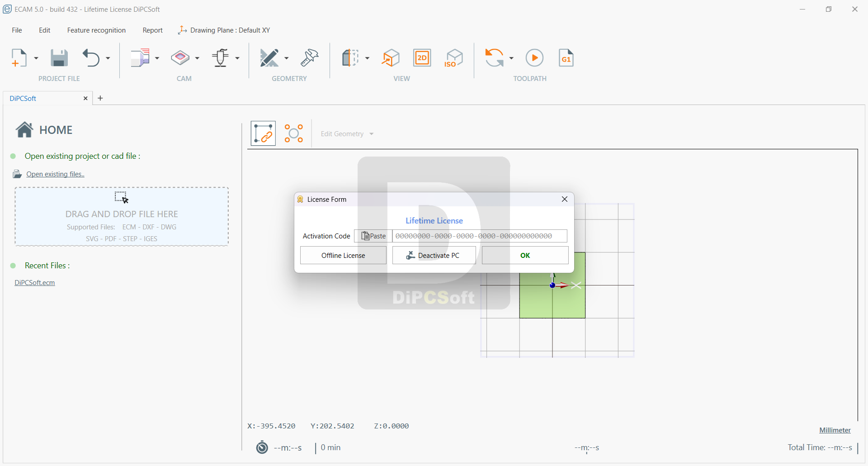Toggle the circles selection mode icon

click(294, 133)
